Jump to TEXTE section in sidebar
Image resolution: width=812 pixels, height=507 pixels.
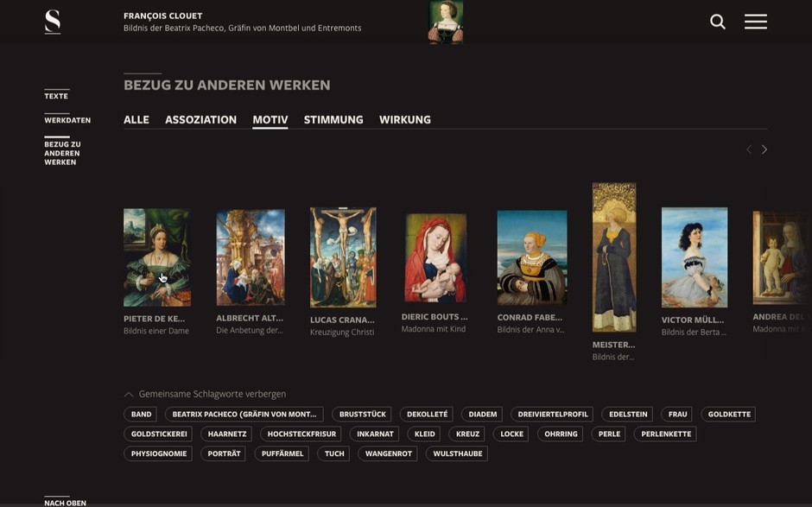56,96
